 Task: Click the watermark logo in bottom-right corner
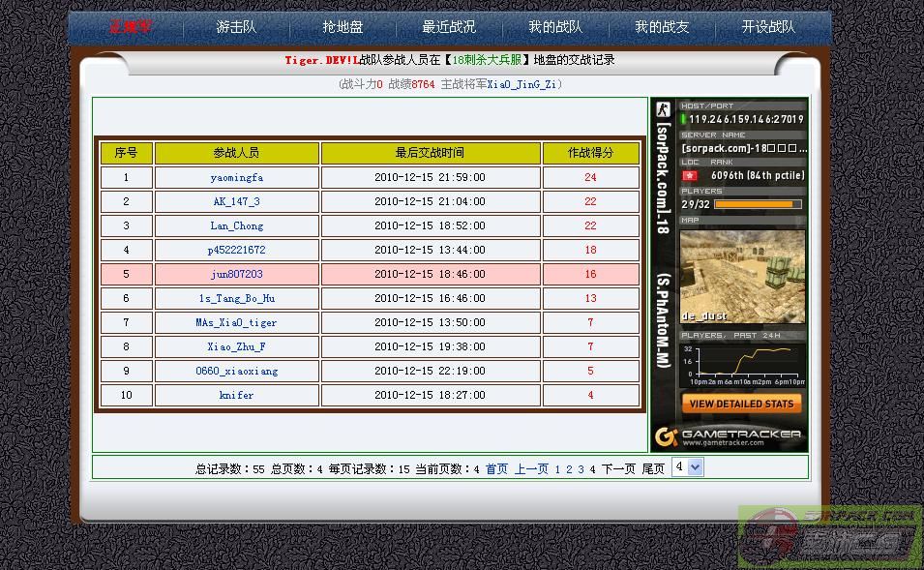click(x=830, y=537)
